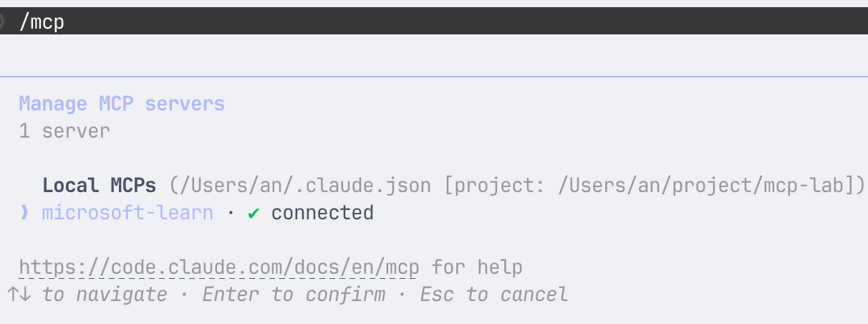Click the selection arrow beside microsoft-learn

tap(25, 213)
